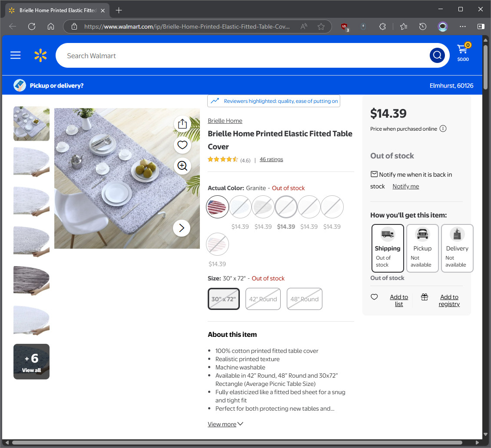Select the faded flag swatch in second row
The height and width of the screenshot is (448, 491).
217,244
